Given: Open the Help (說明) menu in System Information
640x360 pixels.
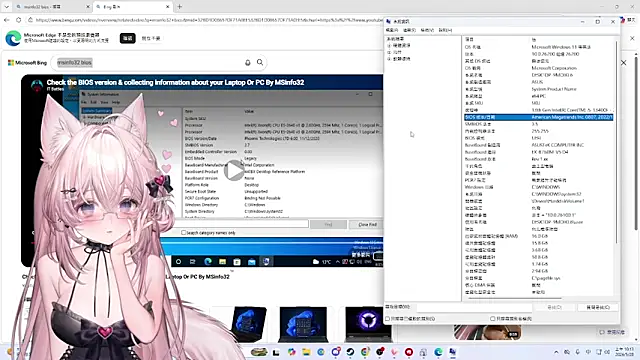Looking at the screenshot, I should click(445, 30).
